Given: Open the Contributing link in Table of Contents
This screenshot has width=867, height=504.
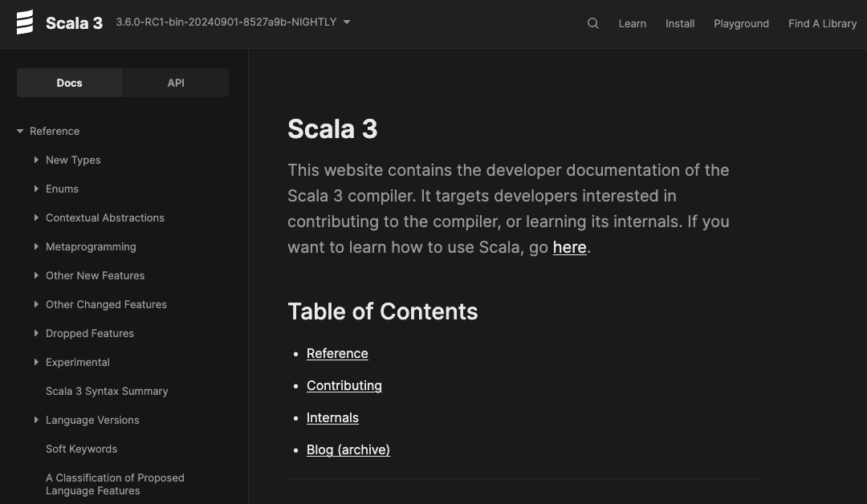Looking at the screenshot, I should coord(344,385).
